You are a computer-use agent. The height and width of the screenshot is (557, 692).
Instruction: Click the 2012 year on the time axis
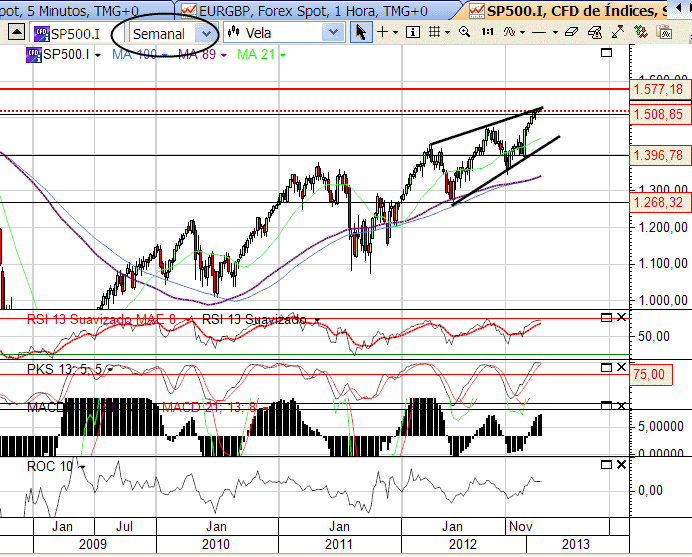point(463,544)
